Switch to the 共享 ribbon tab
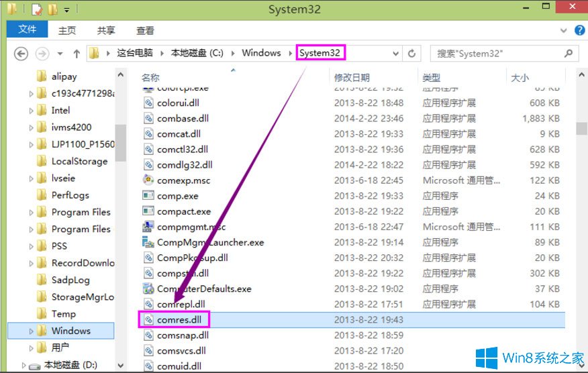588x373 pixels. tap(106, 30)
